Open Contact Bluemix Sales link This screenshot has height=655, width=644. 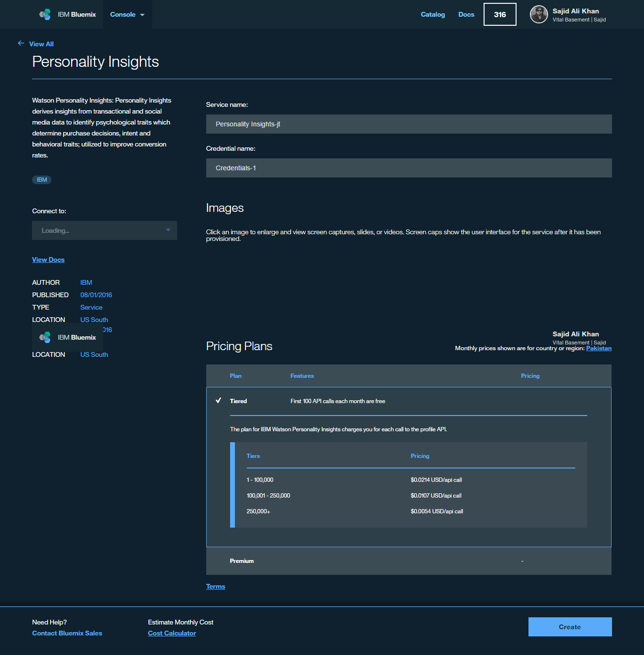coord(67,633)
